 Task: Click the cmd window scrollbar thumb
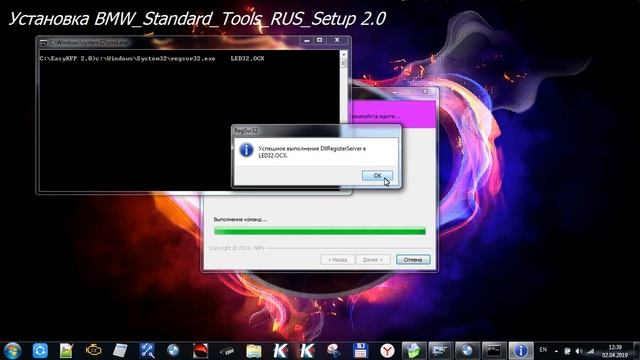pyautogui.click(x=344, y=64)
